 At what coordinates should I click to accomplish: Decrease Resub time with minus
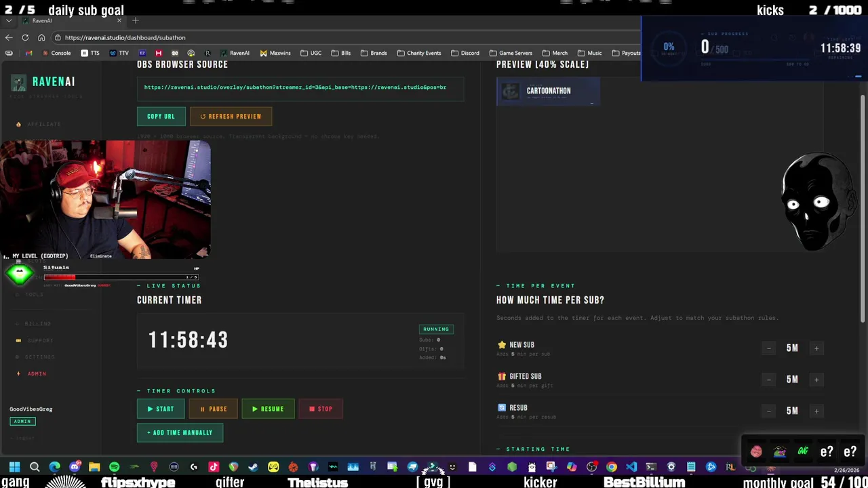point(768,411)
